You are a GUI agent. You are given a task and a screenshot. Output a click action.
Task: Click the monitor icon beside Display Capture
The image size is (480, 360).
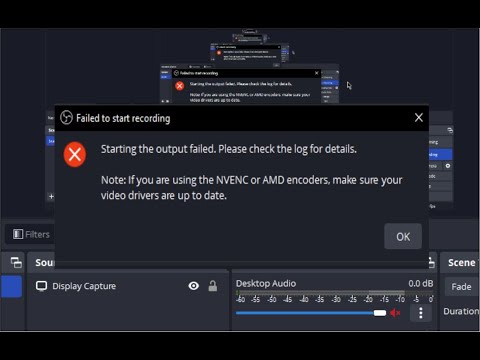tap(41, 286)
